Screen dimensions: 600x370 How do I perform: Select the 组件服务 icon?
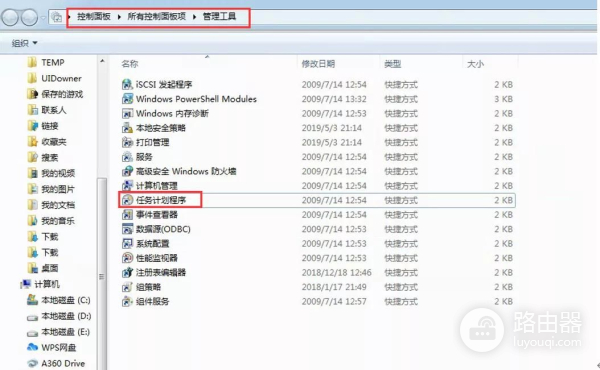point(127,302)
